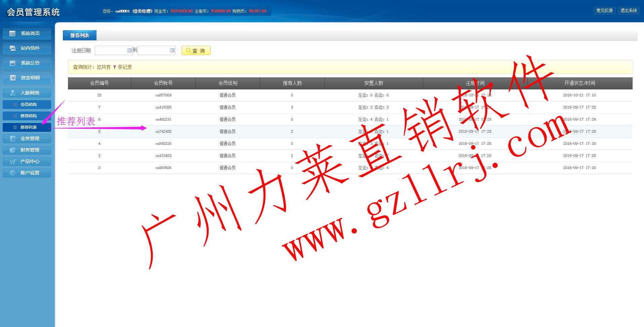Select 推荐列表 item in the sidebar

click(27, 127)
